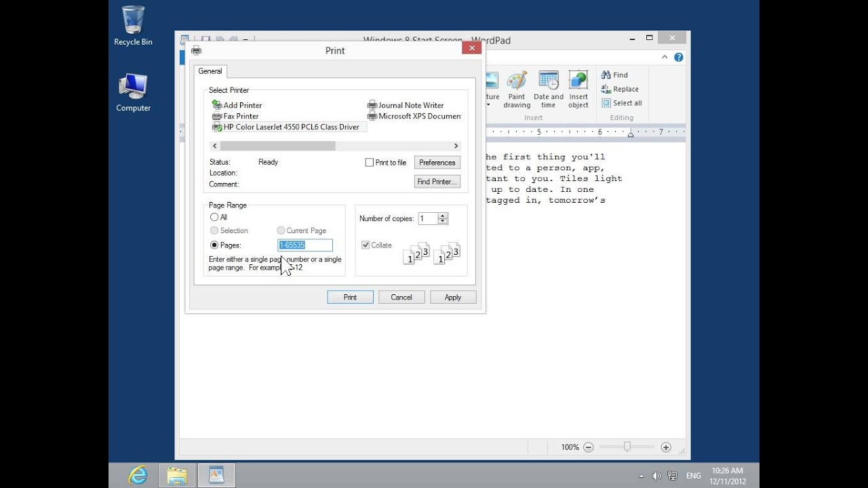Click WordPad taskbar button

point(216,475)
